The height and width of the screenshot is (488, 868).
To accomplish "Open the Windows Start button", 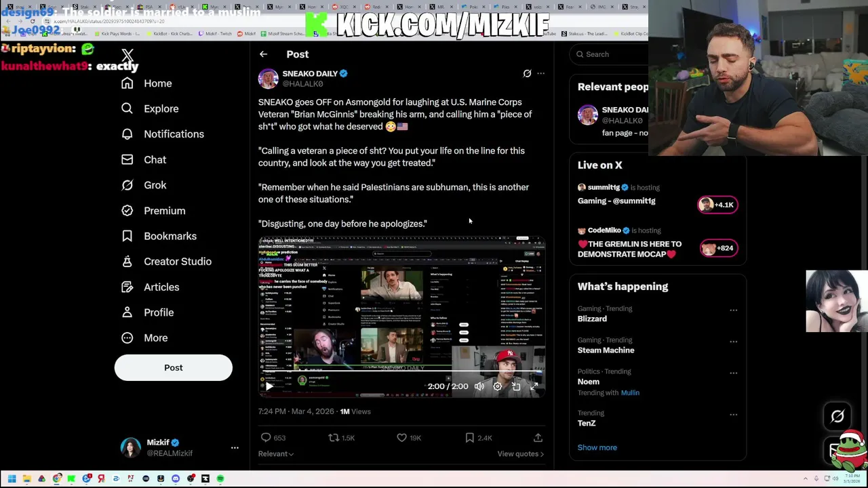I will (x=12, y=479).
